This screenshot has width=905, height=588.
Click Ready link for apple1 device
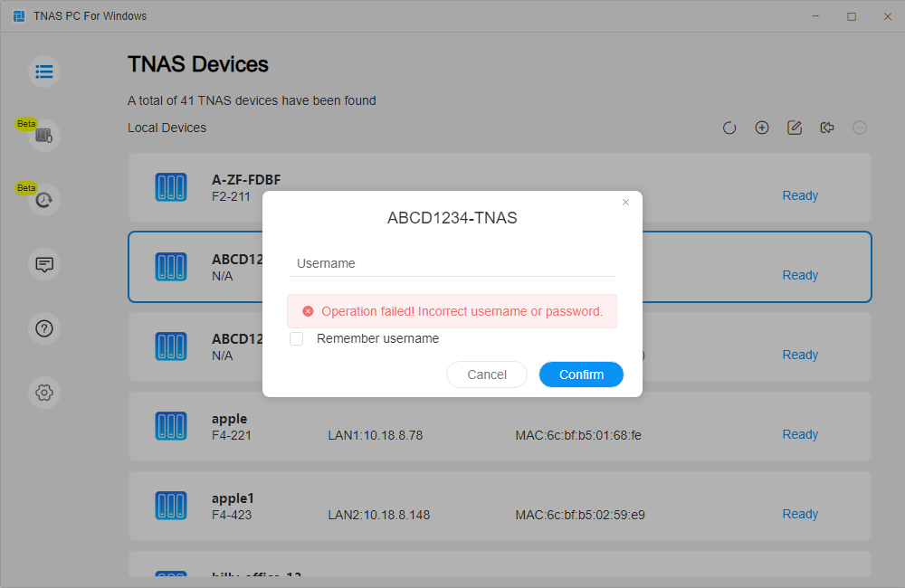pos(800,514)
